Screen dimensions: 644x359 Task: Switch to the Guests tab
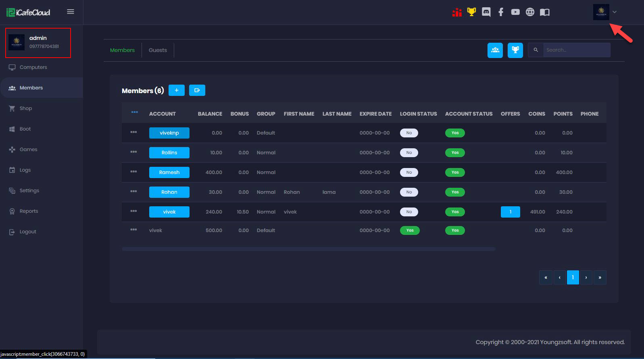tap(158, 50)
